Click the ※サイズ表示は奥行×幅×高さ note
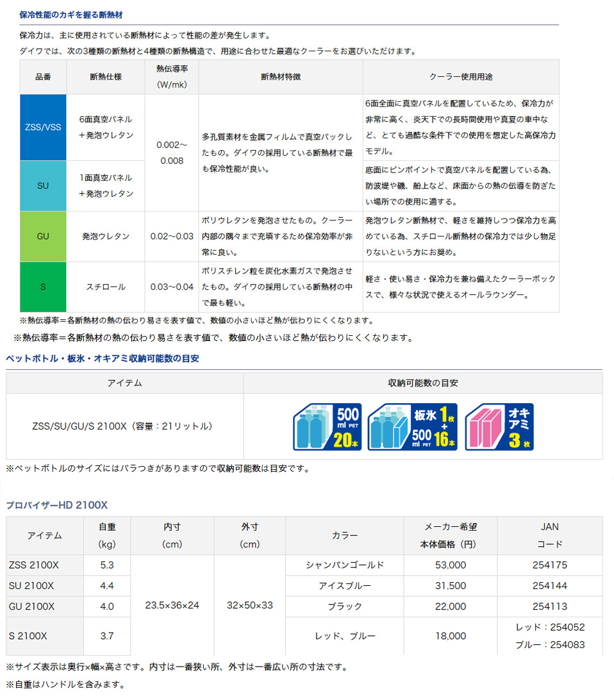This screenshot has height=700, width=614. tap(177, 667)
